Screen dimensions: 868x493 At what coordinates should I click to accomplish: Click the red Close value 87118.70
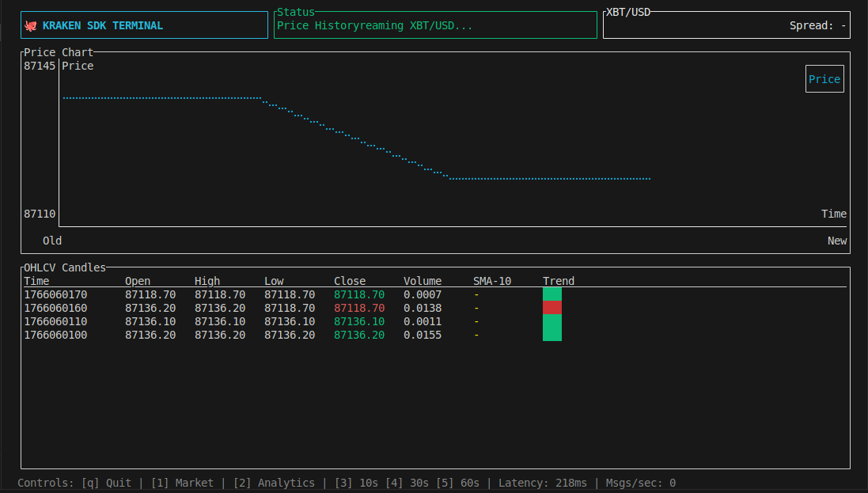coord(359,308)
